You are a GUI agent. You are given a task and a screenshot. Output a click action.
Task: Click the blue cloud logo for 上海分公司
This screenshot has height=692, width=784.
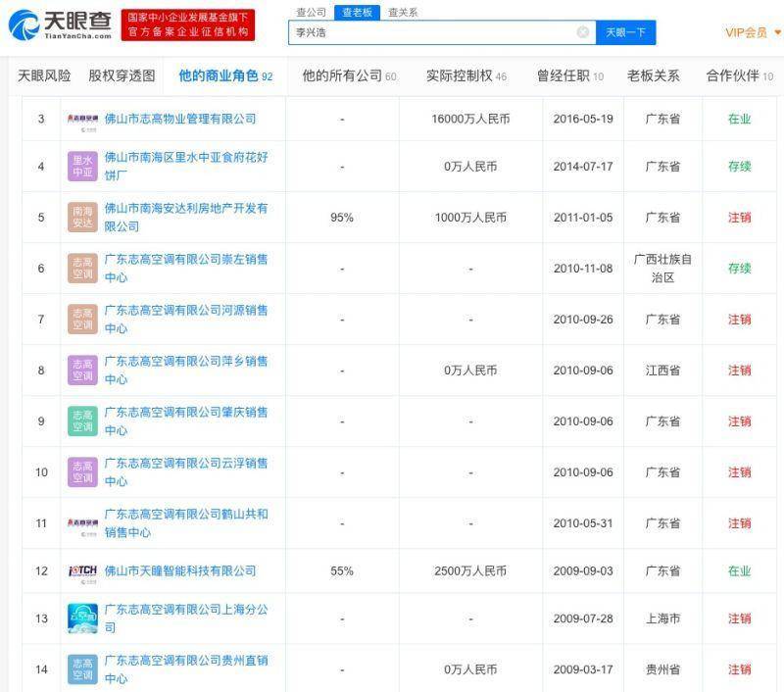82,618
